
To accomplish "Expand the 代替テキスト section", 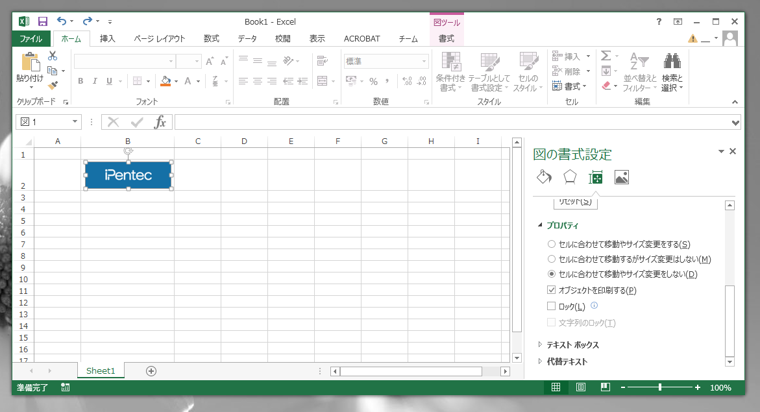I will [x=540, y=361].
